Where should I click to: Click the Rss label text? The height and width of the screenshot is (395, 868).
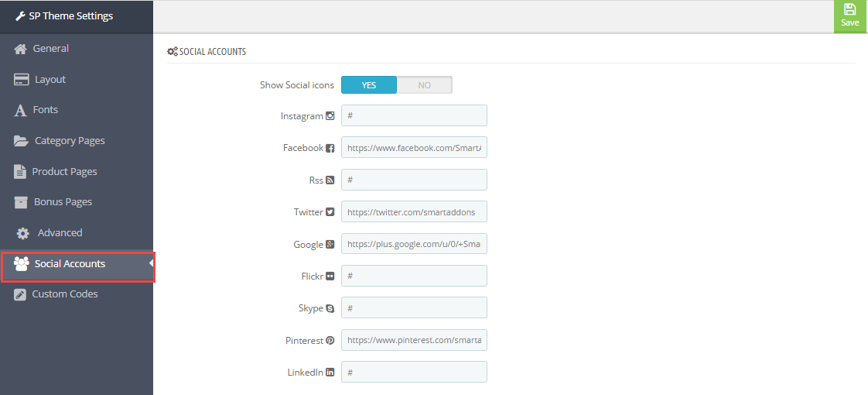pyautogui.click(x=316, y=180)
